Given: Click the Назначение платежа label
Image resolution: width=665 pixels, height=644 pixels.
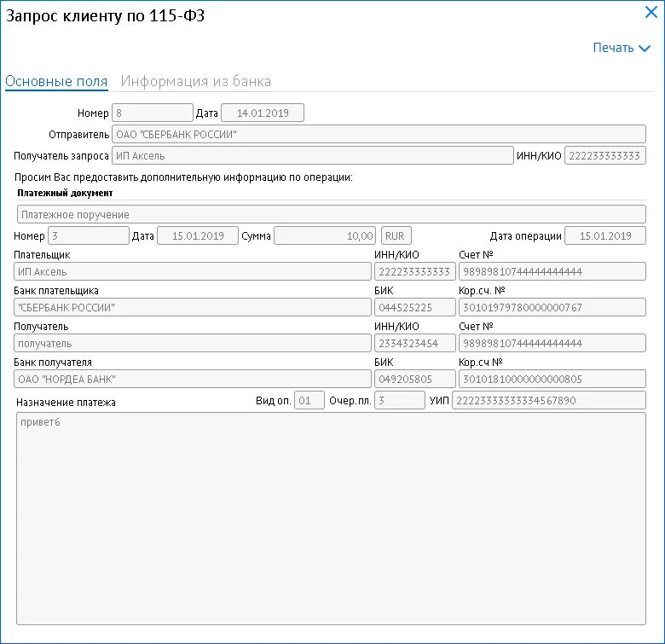Looking at the screenshot, I should click(66, 403).
